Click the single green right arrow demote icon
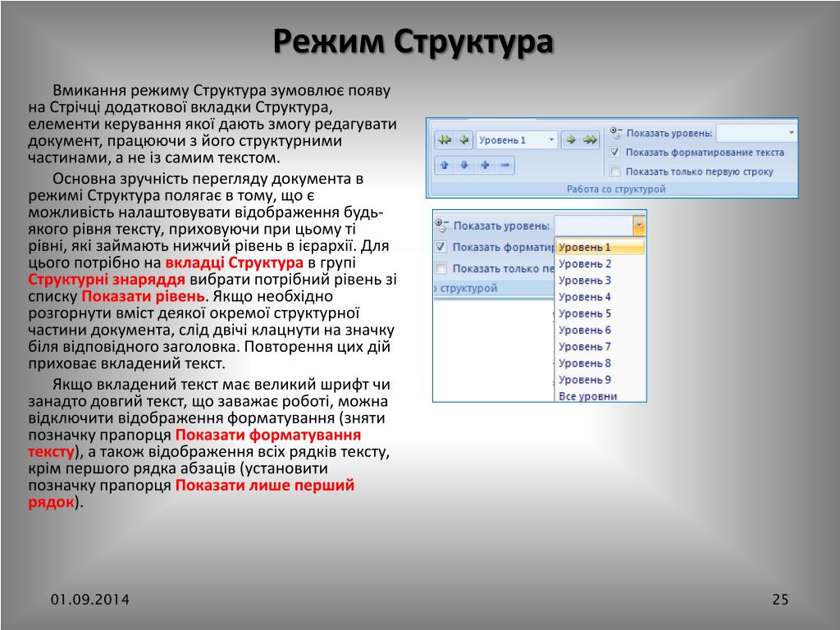840x630 pixels. coord(571,139)
